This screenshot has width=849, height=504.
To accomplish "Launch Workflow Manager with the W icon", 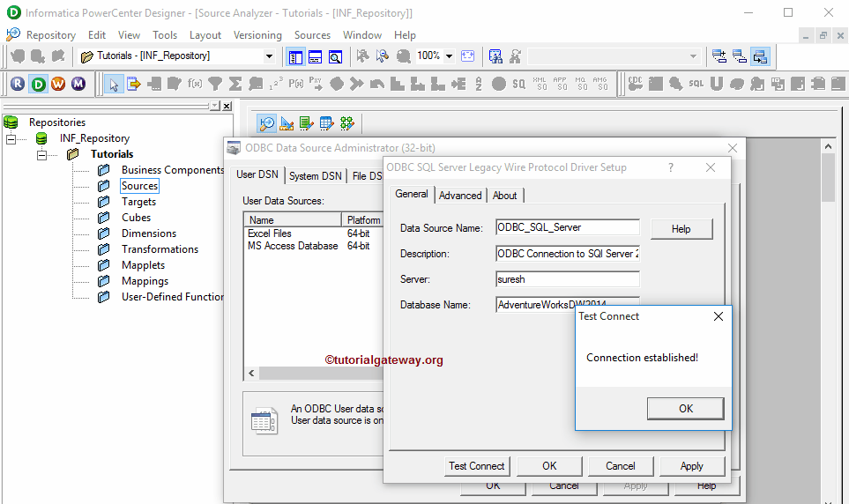I will [58, 84].
